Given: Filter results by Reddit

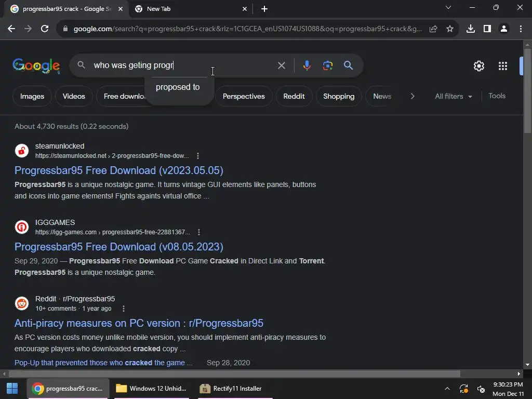Looking at the screenshot, I should [294, 96].
